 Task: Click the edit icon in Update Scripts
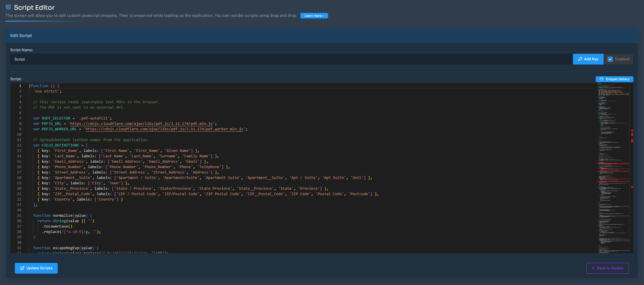coord(22,268)
